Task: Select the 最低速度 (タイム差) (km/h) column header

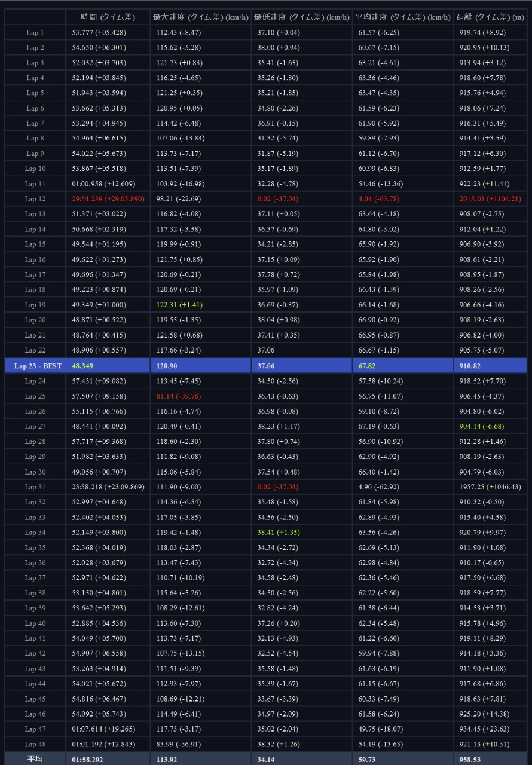Action: coord(301,17)
